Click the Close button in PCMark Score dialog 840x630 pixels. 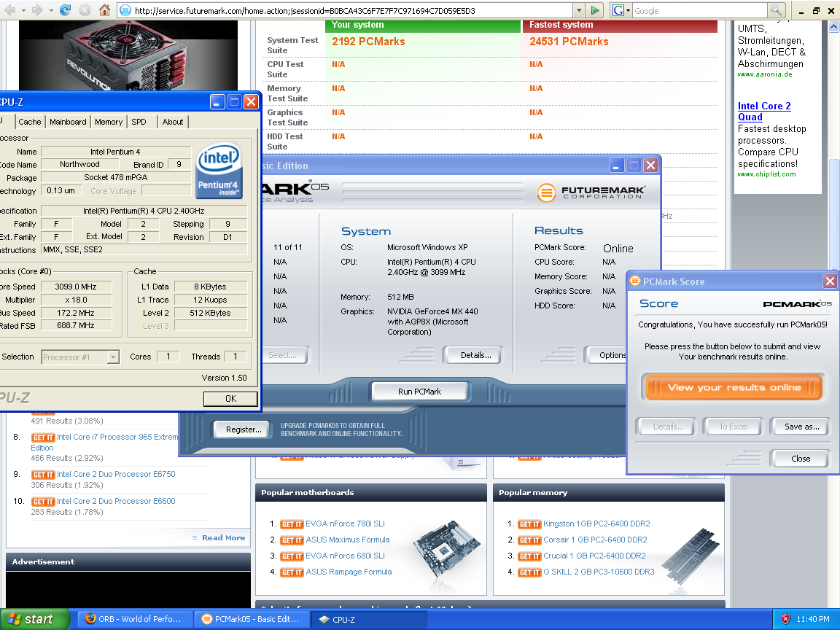801,459
